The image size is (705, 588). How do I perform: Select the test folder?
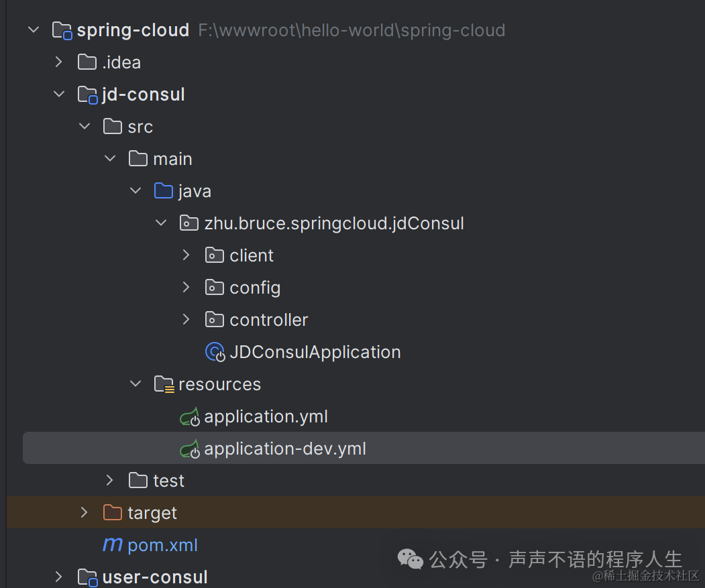pos(169,480)
